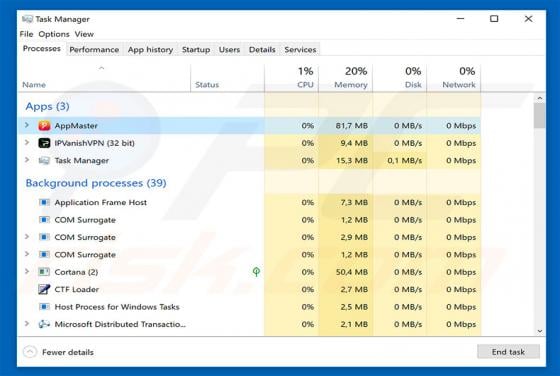Image resolution: width=560 pixels, height=376 pixels.
Task: Switch to the Services tab
Action: pos(300,50)
